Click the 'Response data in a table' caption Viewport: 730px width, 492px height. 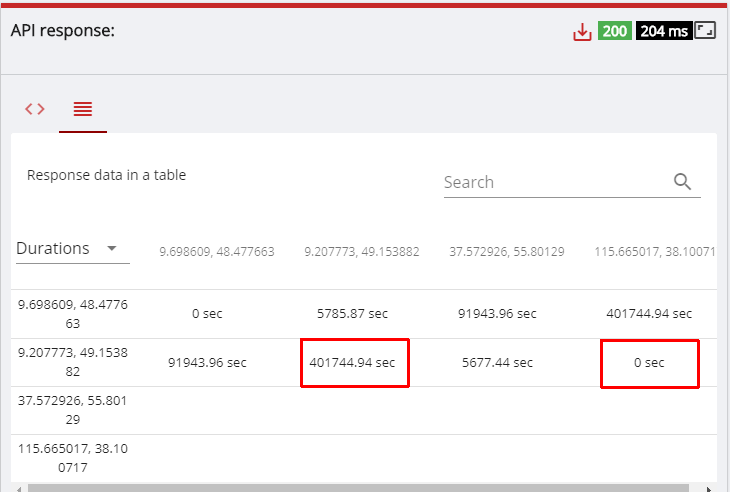106,175
